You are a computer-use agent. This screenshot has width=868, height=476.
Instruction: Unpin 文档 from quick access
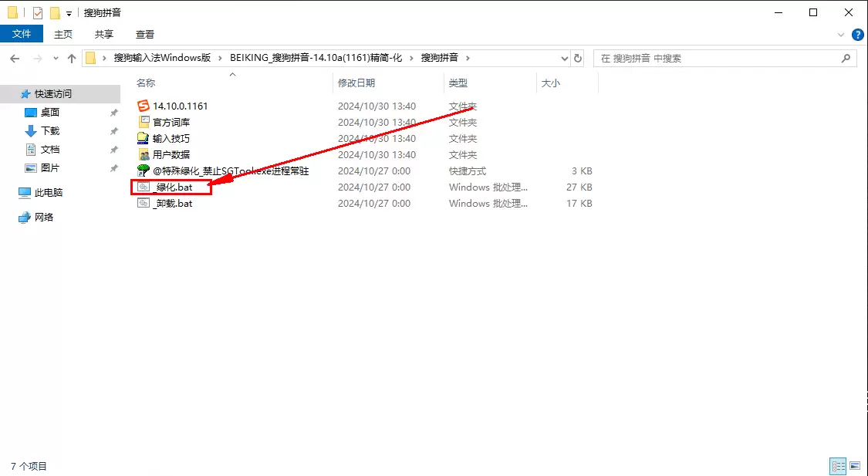114,150
